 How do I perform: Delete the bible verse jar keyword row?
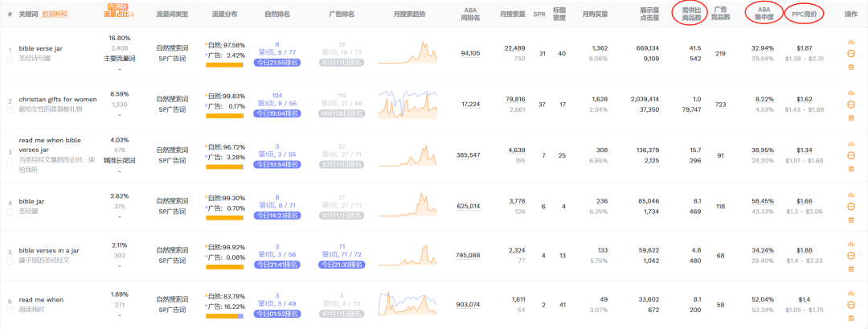(851, 67)
